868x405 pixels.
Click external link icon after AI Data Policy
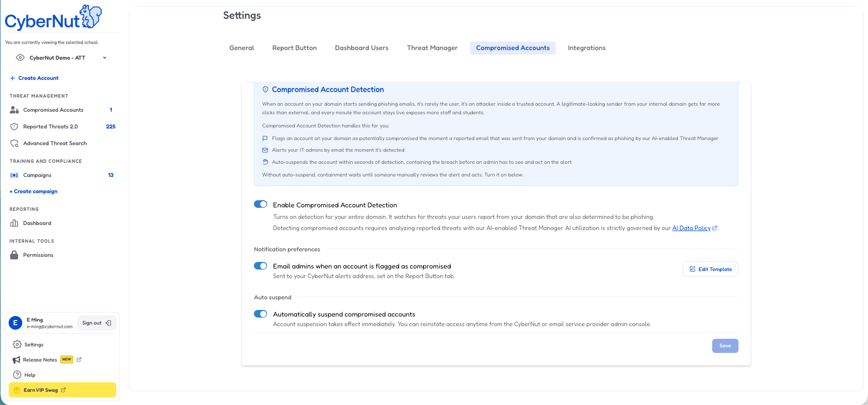pos(715,228)
